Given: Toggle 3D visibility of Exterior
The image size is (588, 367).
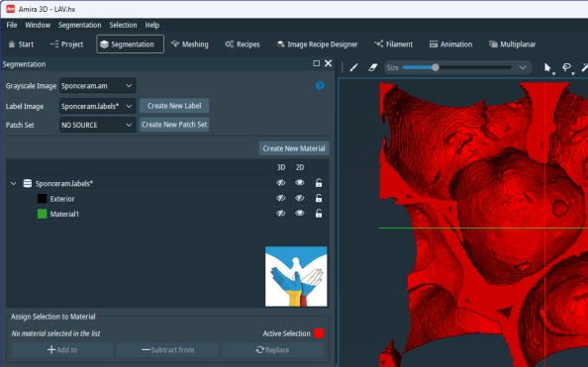Looking at the screenshot, I should click(x=281, y=198).
